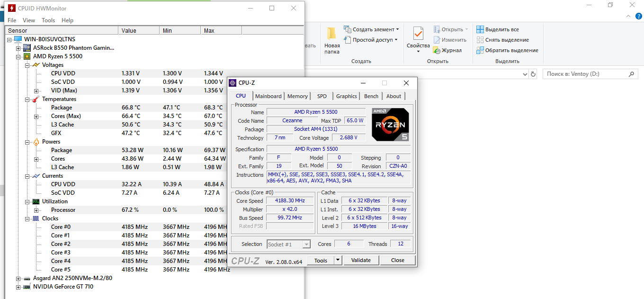Viewport: 644px width, 299px height.
Task: Click the Core Speed value 4188.30 MHz
Action: pyautogui.click(x=290, y=200)
